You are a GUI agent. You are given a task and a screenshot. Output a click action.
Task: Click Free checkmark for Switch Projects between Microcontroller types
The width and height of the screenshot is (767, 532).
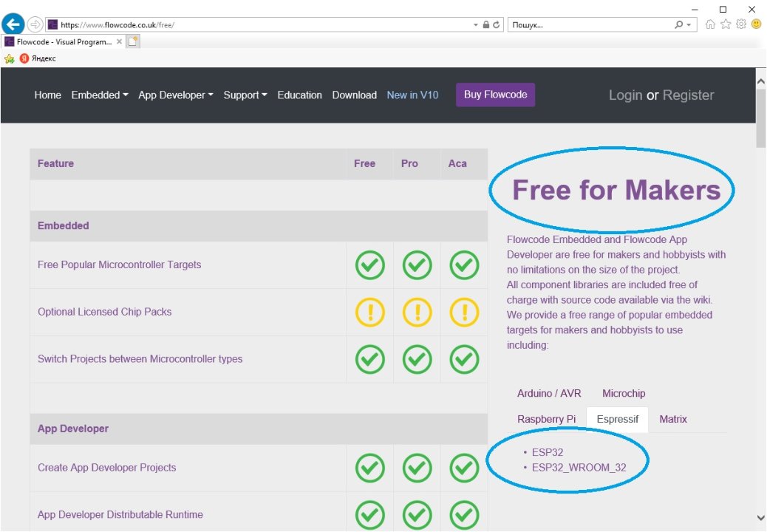click(369, 359)
